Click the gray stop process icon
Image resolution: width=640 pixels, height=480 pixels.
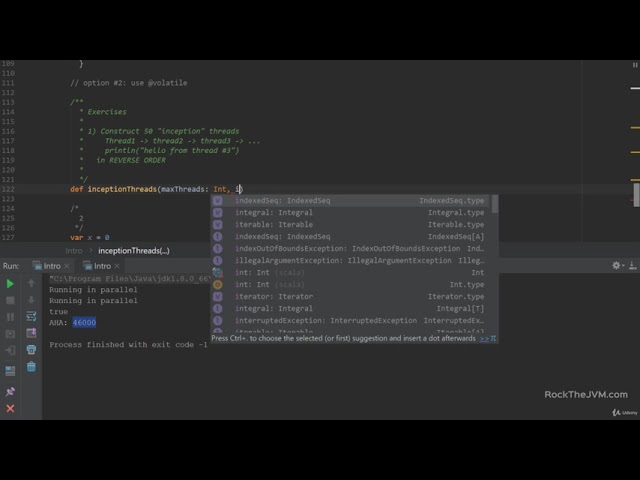pyautogui.click(x=10, y=300)
